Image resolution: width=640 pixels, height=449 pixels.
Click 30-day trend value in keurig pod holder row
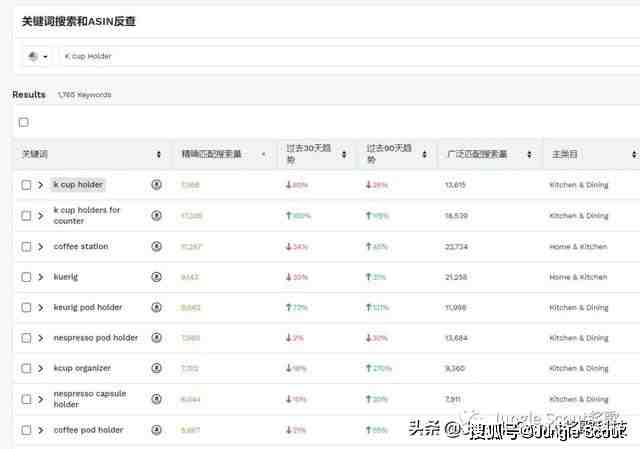point(297,307)
